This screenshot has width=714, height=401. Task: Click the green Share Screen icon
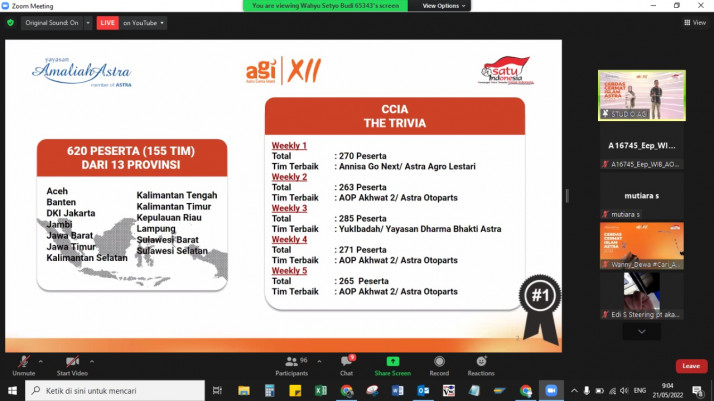[x=393, y=361]
